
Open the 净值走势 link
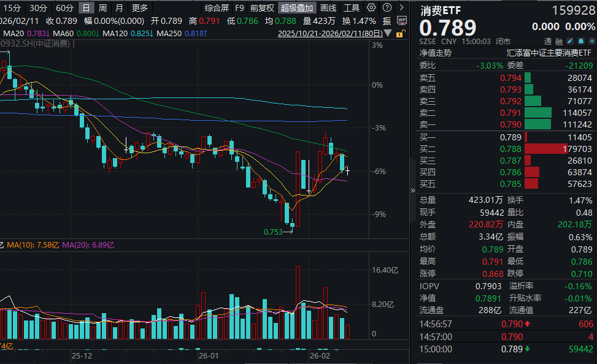point(435,53)
